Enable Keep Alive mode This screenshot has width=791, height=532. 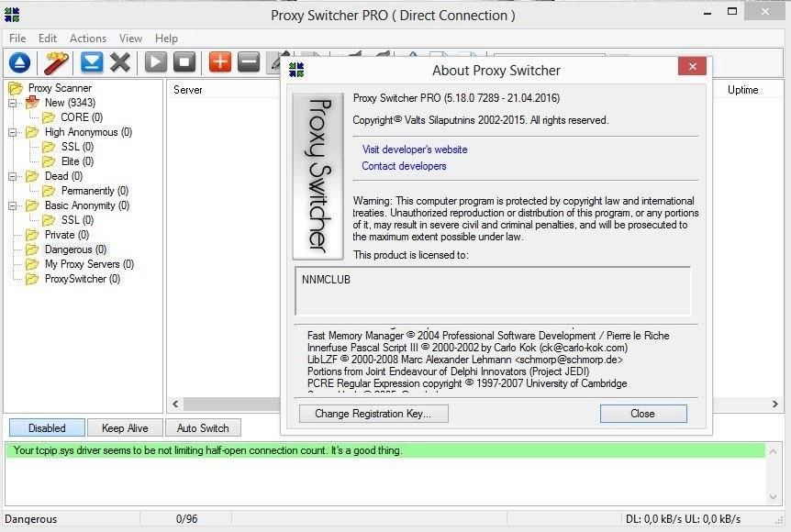[125, 428]
